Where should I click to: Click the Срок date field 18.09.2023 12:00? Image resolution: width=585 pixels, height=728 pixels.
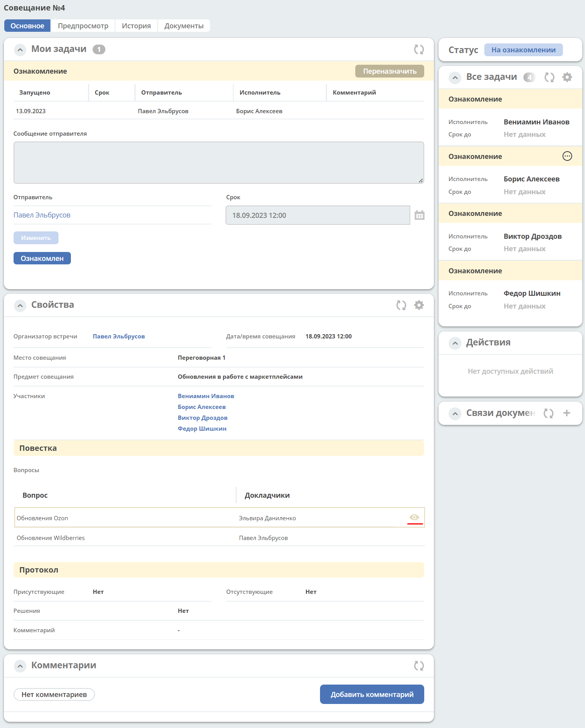tap(318, 215)
